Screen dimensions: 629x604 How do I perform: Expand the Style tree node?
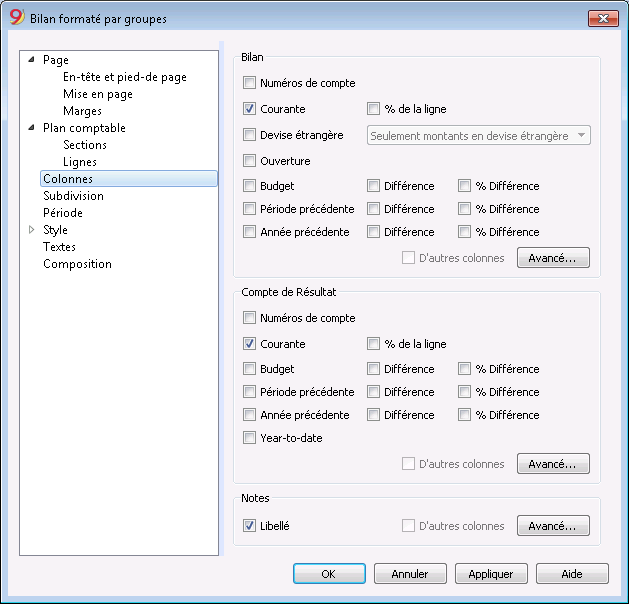[32, 230]
